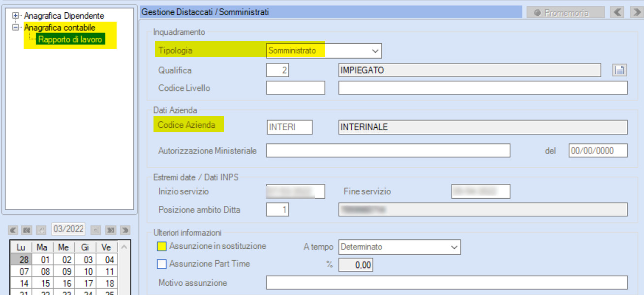Click the Ve column header in calendar
644x295 pixels.
[x=107, y=247]
